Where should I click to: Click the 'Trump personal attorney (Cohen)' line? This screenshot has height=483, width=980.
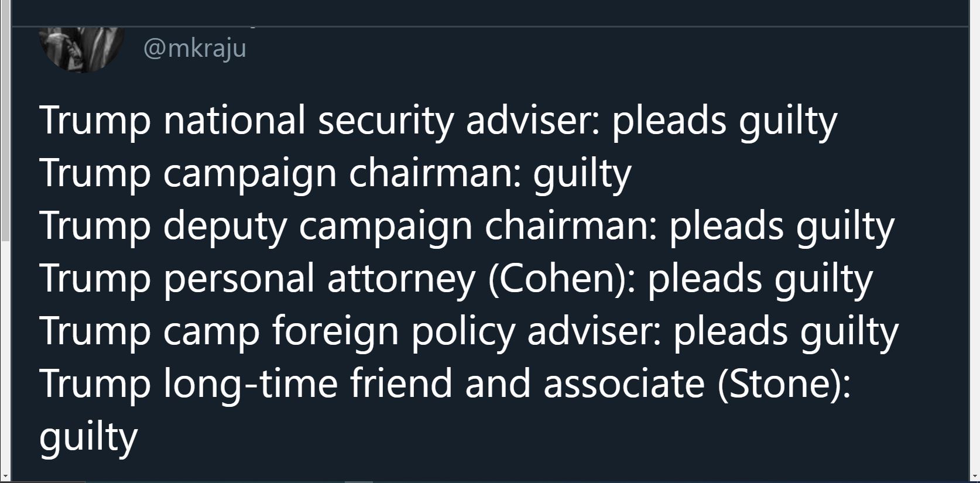click(456, 279)
